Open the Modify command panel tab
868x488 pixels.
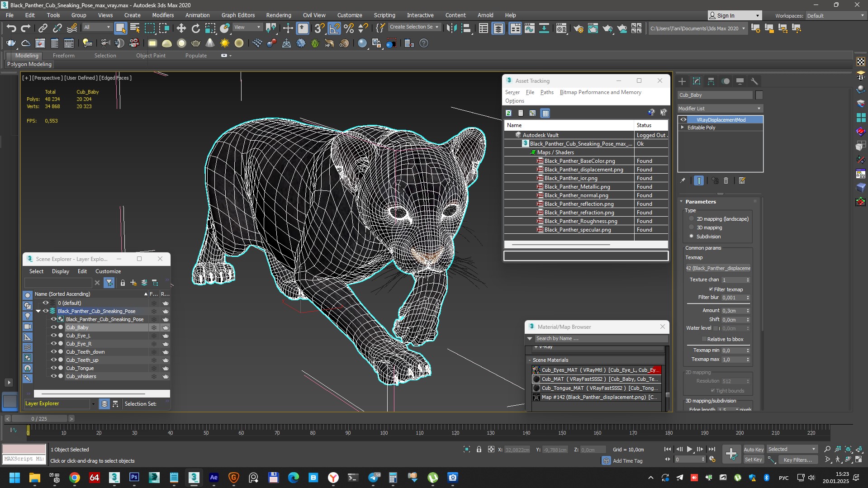click(x=697, y=81)
